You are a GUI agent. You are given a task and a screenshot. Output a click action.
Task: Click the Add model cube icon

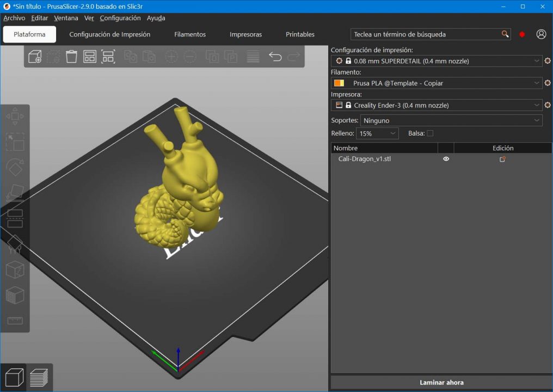[35, 57]
